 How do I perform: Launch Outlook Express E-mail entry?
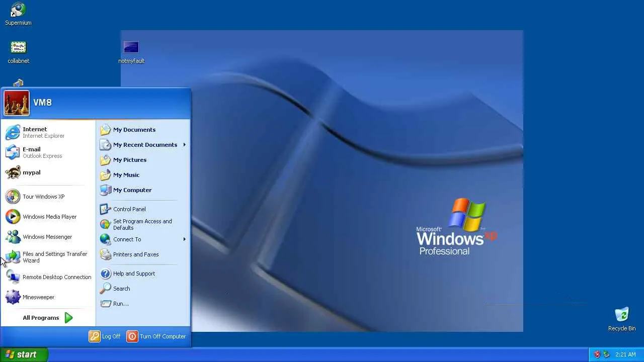click(48, 152)
